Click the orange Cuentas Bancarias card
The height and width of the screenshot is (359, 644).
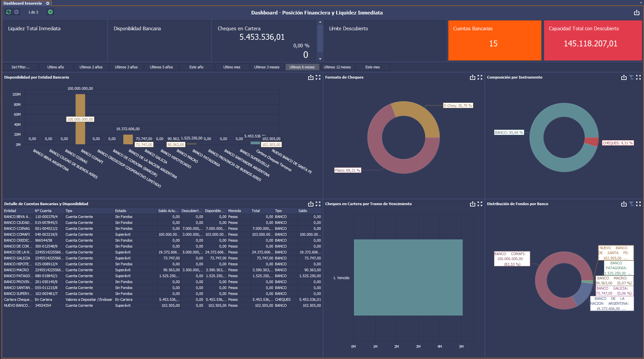click(x=495, y=40)
